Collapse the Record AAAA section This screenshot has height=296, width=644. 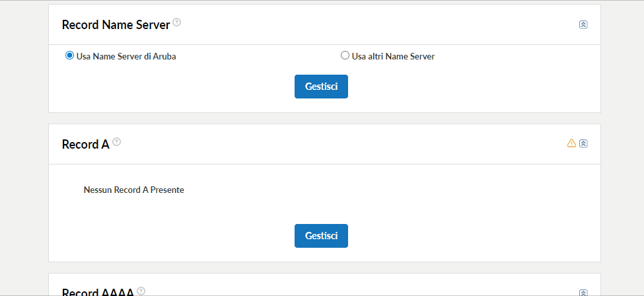583,293
